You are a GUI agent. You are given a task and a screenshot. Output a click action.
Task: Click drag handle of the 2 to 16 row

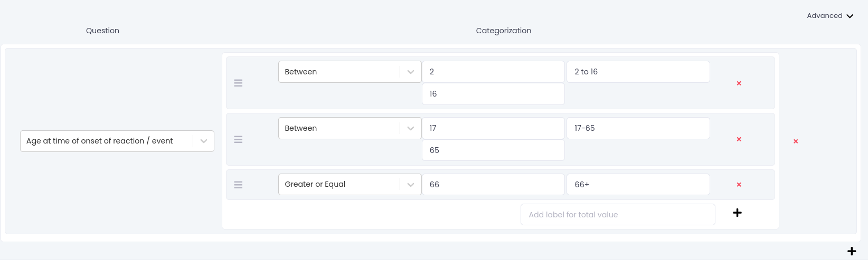click(x=238, y=83)
